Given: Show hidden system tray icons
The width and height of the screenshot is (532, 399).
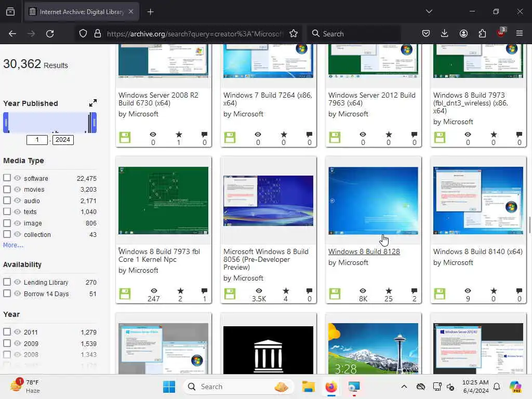Looking at the screenshot, I should (404, 387).
